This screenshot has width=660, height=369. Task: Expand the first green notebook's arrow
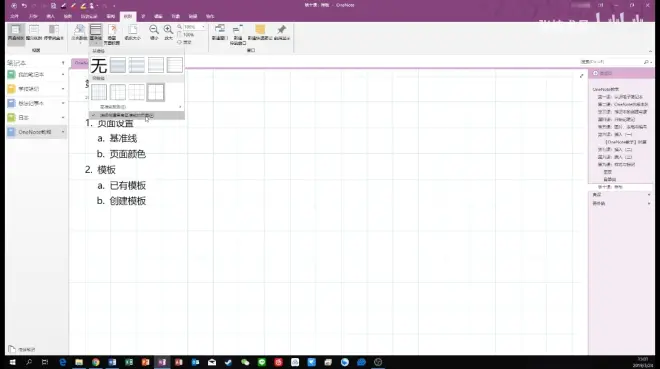(63, 74)
